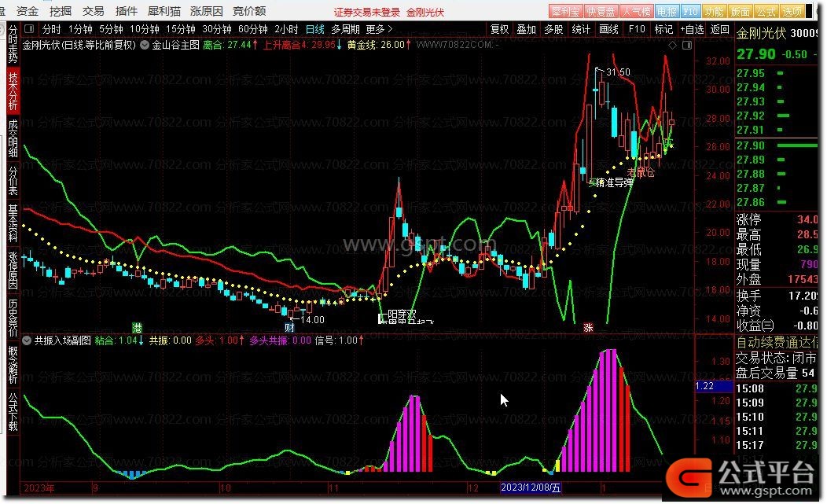Switch to 2小时 period

(286, 29)
